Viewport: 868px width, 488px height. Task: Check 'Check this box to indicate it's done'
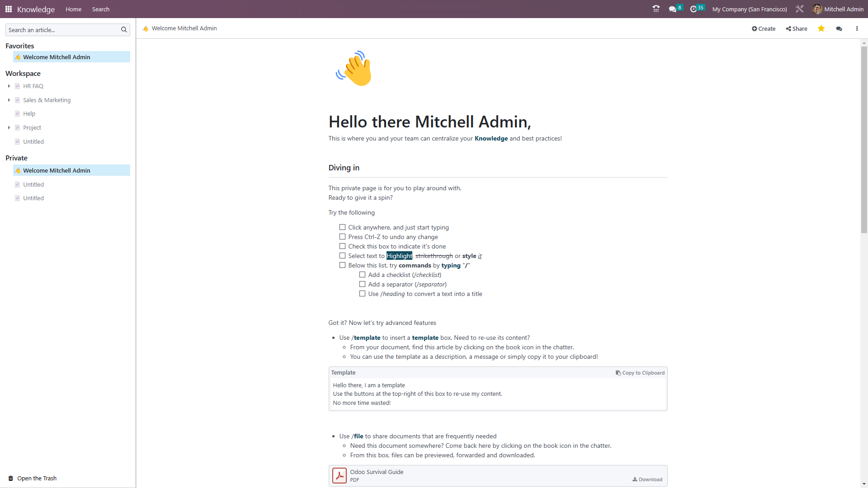click(342, 246)
